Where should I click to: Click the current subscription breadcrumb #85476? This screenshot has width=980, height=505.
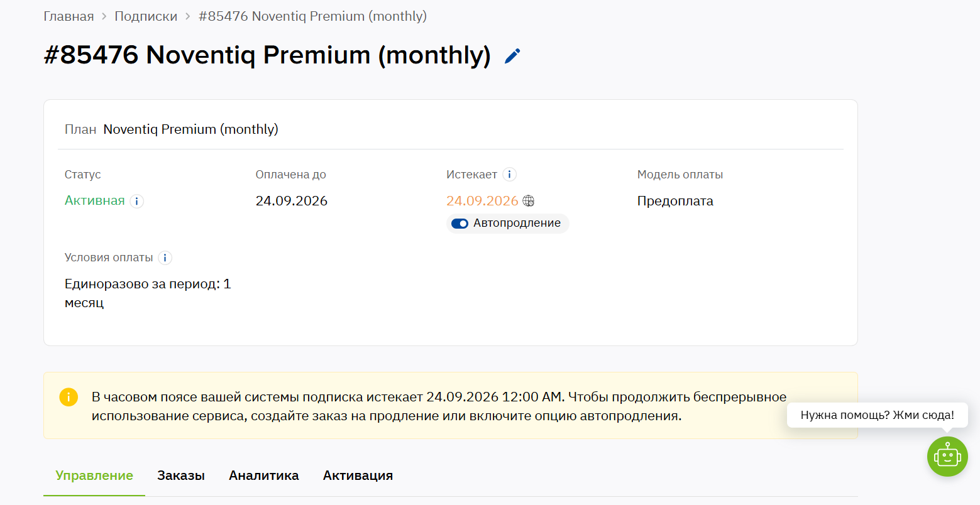(312, 16)
